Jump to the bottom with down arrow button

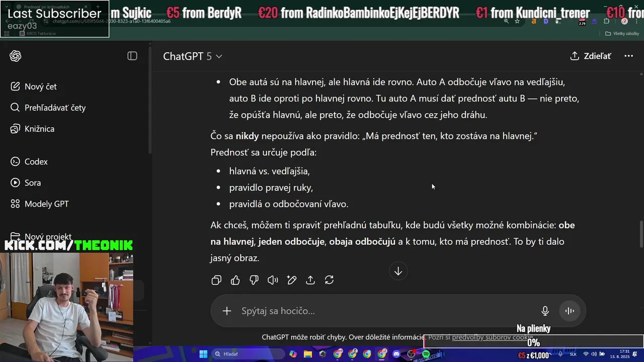398,271
